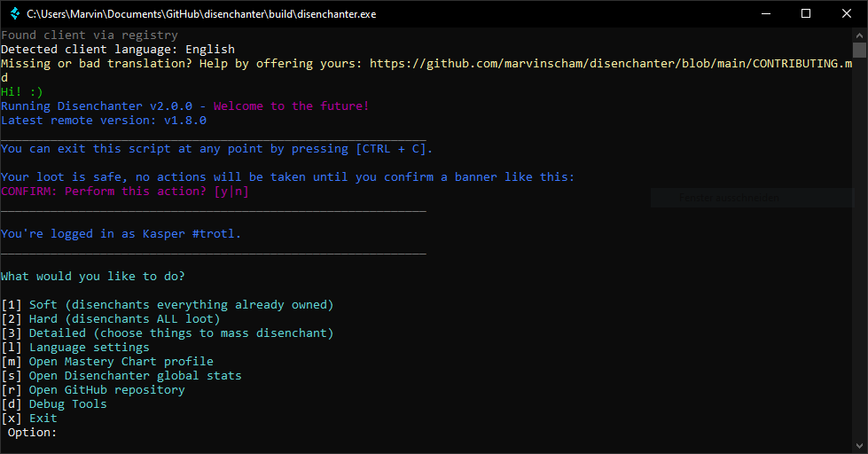The image size is (868, 454).
Task: Maximize the disenchanter console window
Action: click(x=805, y=13)
